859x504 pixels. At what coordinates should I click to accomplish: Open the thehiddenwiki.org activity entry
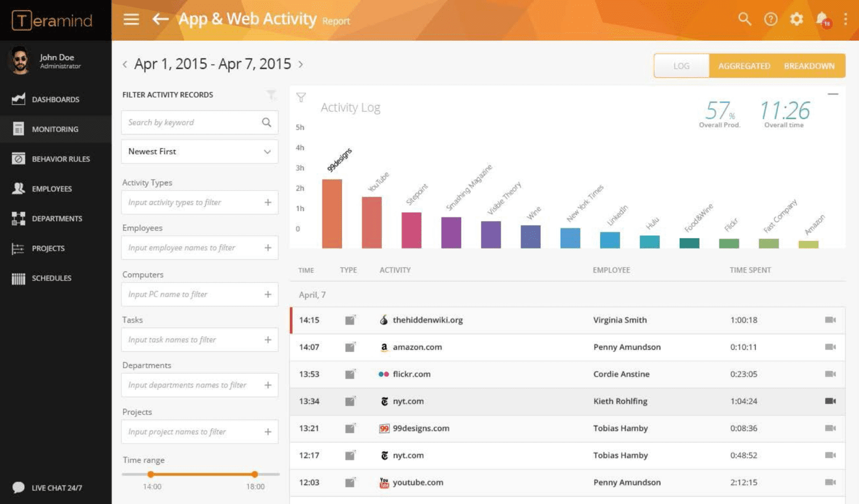point(427,320)
